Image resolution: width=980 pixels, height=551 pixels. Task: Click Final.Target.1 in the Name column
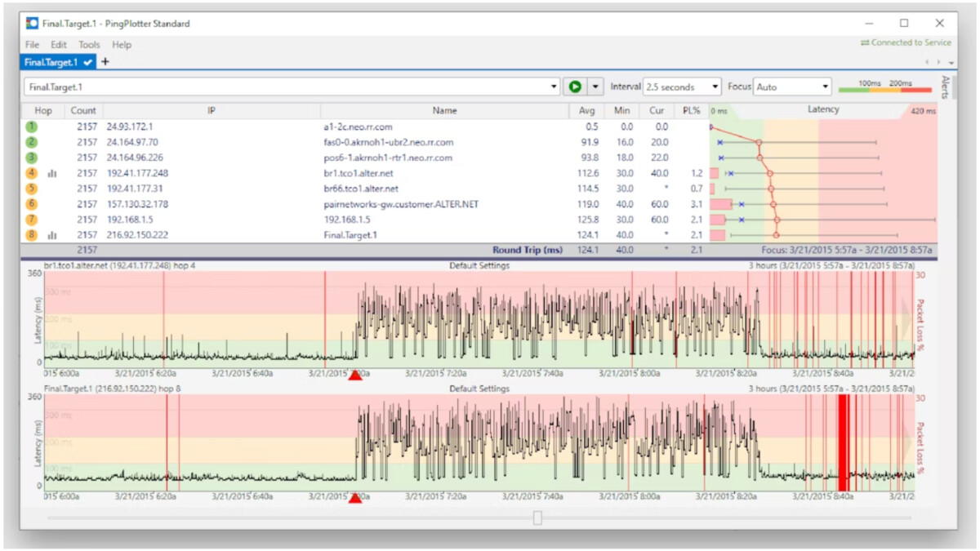pyautogui.click(x=350, y=235)
